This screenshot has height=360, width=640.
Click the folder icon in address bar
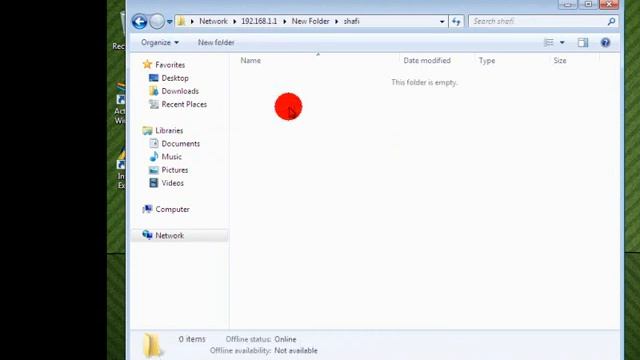[182, 21]
